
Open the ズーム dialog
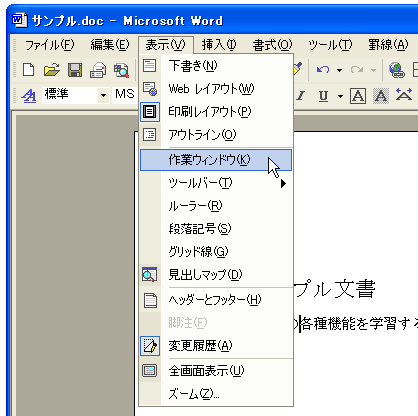tap(216, 394)
